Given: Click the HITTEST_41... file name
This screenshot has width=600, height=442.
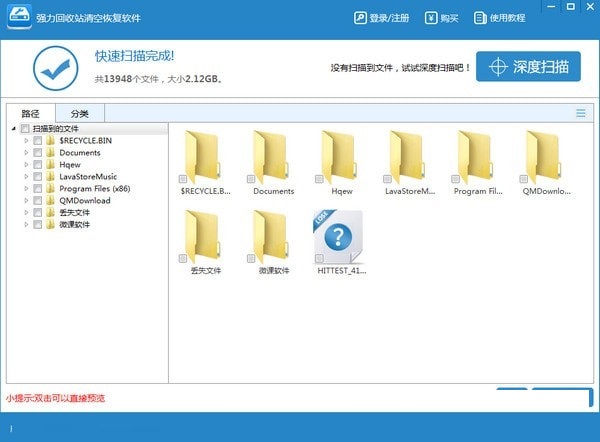Looking at the screenshot, I should click(342, 271).
